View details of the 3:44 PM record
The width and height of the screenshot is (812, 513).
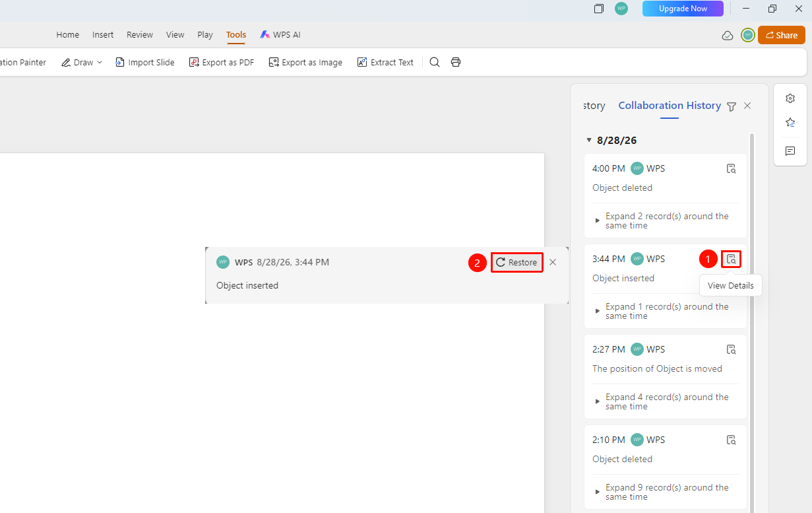pos(731,259)
